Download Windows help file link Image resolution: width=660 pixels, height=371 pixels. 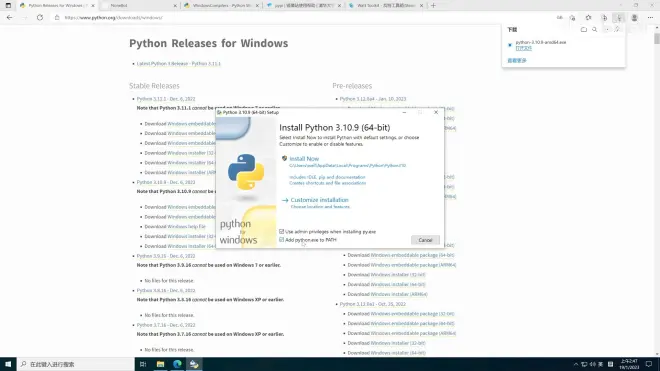(186, 227)
